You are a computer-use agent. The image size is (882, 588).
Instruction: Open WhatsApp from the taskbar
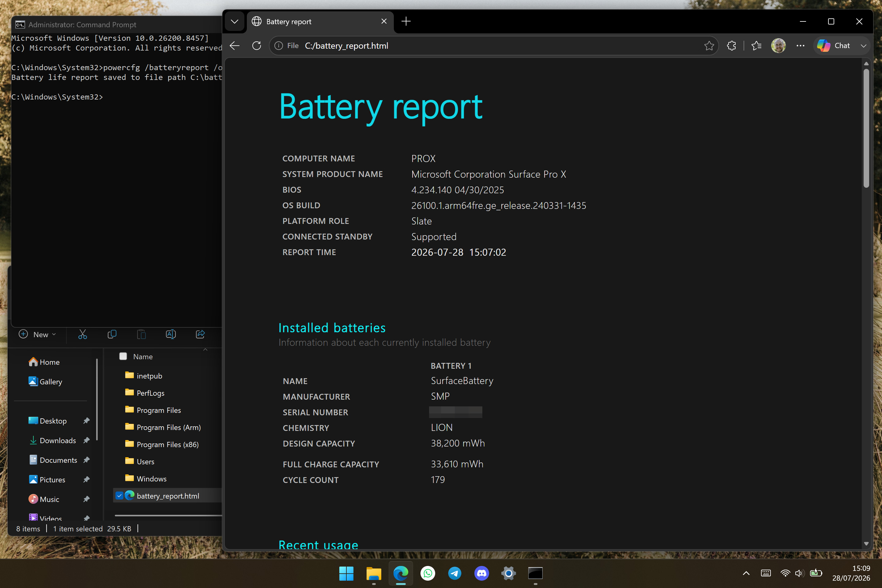point(428,573)
